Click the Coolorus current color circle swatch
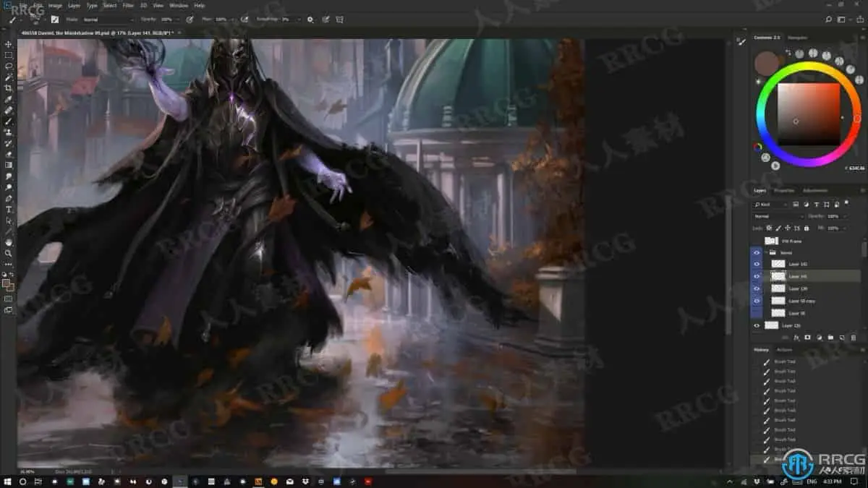868x488 pixels. pos(767,64)
